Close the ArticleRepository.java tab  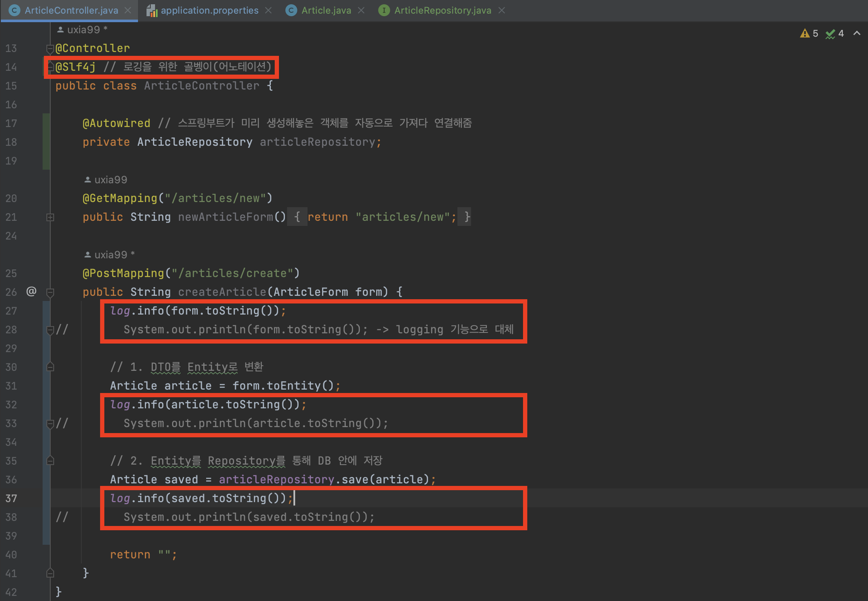click(502, 10)
